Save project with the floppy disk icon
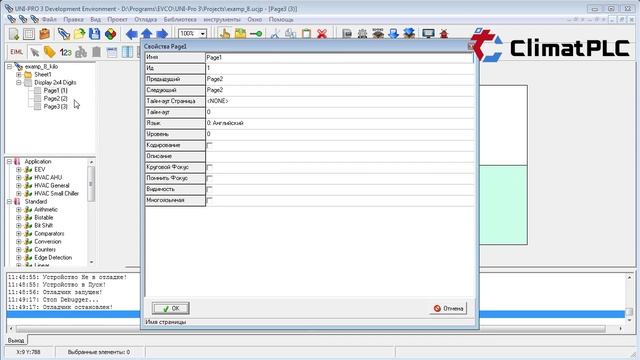 click(95, 34)
